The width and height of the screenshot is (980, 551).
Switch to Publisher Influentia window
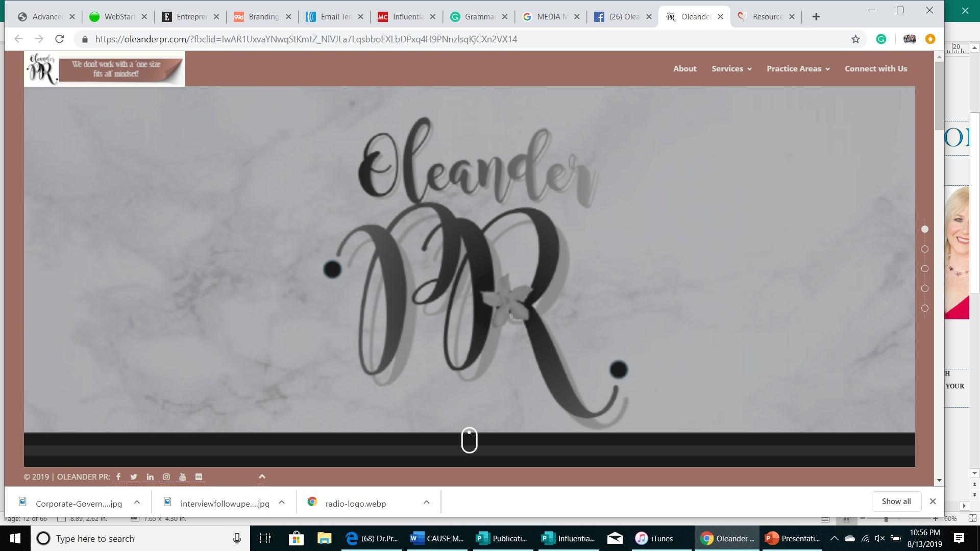click(568, 539)
